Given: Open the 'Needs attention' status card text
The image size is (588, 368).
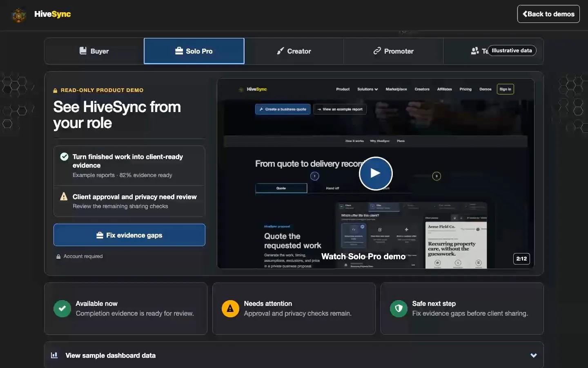Looking at the screenshot, I should click(x=298, y=309).
